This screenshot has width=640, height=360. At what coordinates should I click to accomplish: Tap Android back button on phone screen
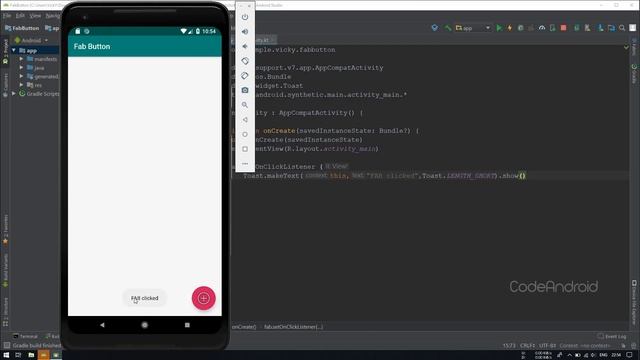102,325
